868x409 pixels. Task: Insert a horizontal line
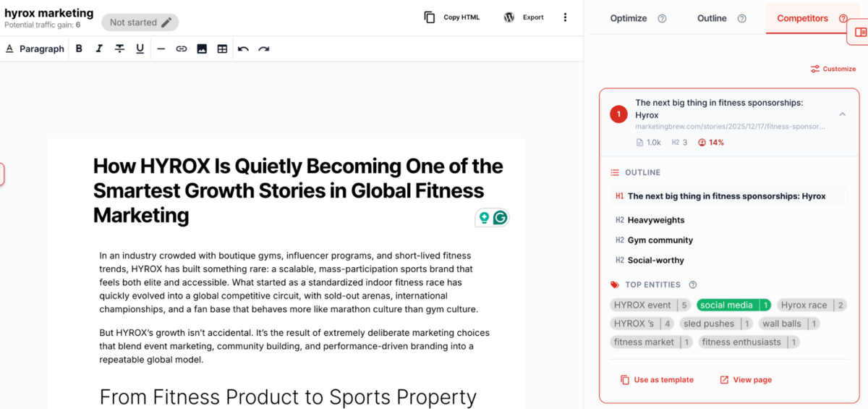click(161, 49)
